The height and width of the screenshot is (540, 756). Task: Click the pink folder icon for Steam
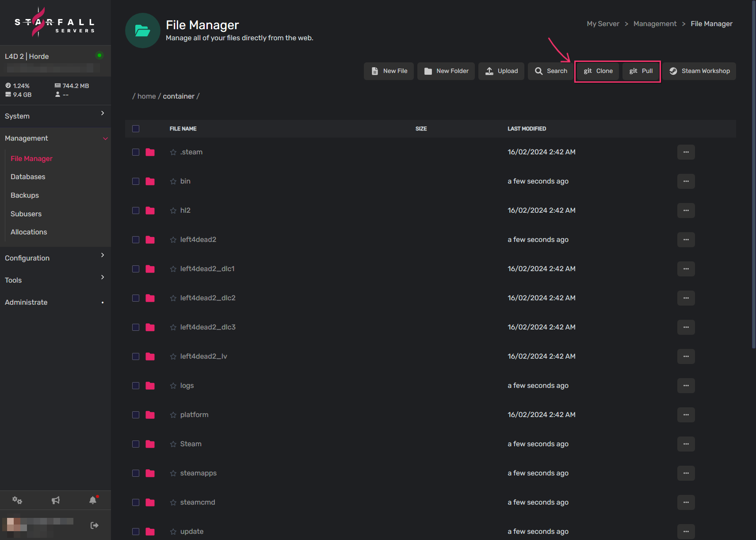(x=150, y=444)
